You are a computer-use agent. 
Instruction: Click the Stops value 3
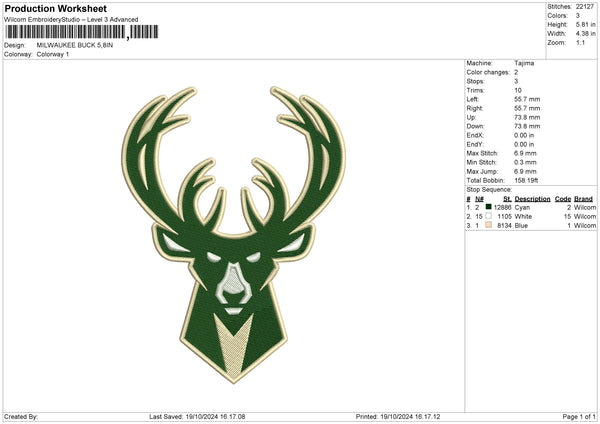point(516,81)
